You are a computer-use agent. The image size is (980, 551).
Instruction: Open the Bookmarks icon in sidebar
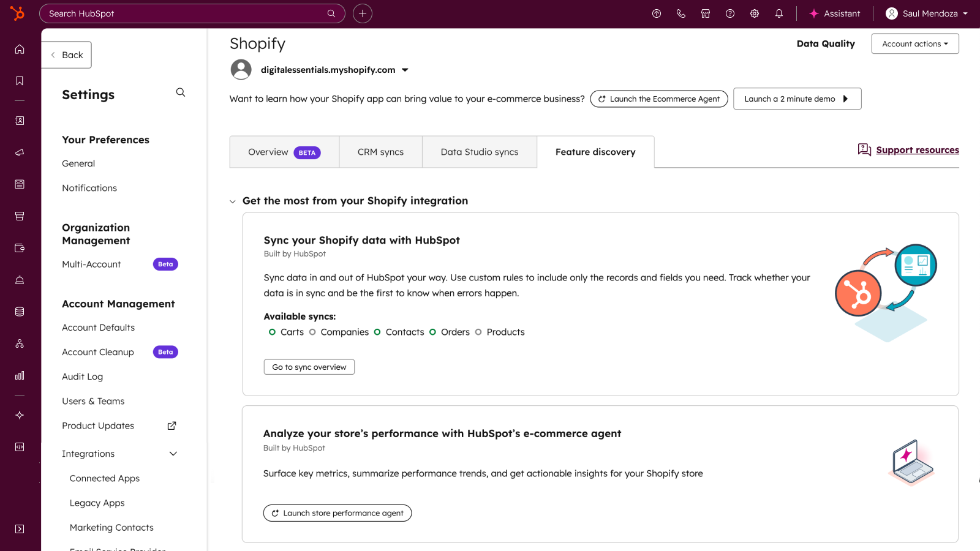point(20,80)
